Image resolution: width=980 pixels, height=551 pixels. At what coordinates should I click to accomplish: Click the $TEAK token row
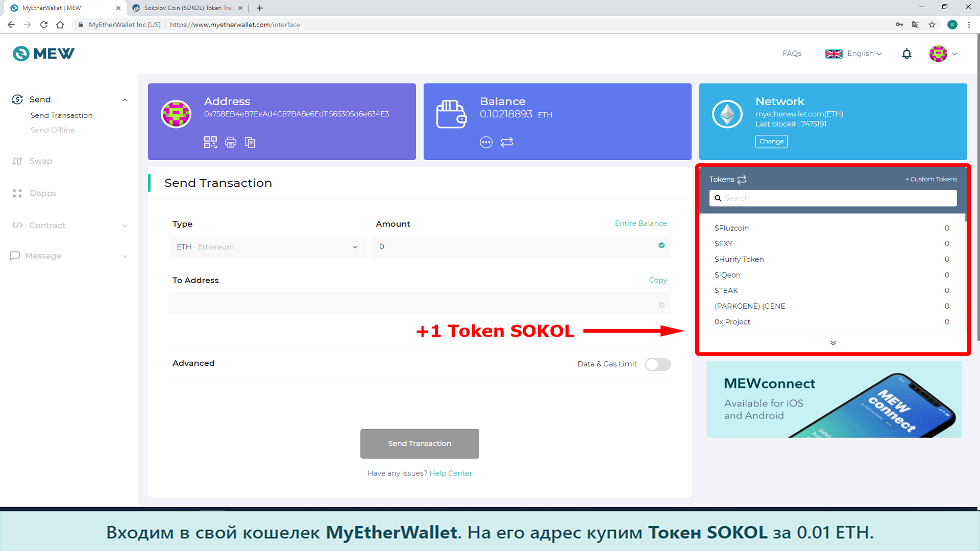(x=832, y=291)
